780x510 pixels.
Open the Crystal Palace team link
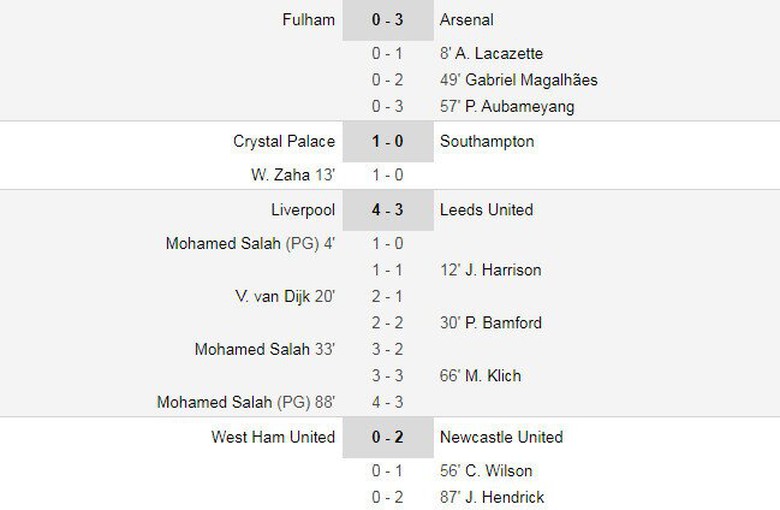point(284,142)
